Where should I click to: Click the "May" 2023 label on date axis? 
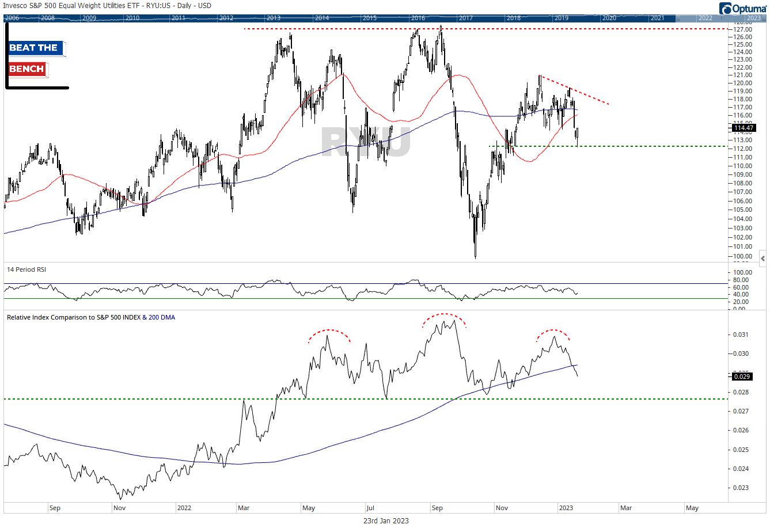pos(692,508)
